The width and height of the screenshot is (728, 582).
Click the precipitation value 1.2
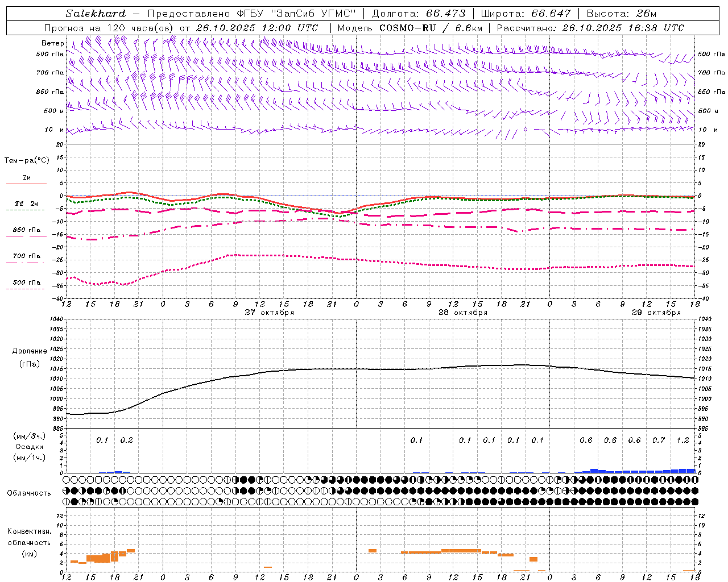click(x=683, y=440)
